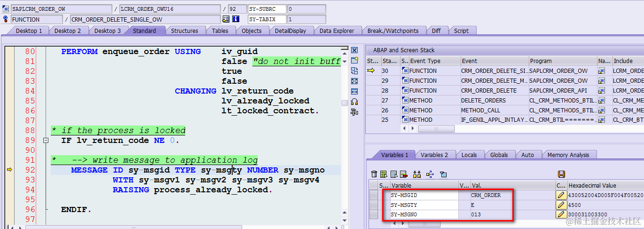The height and width of the screenshot is (229, 644).
Task: Click the Program column header in stack
Action: 562,61
